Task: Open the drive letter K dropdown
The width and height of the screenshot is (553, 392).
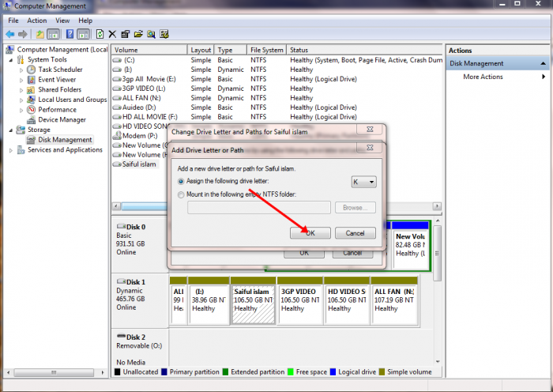Action: 363,182
